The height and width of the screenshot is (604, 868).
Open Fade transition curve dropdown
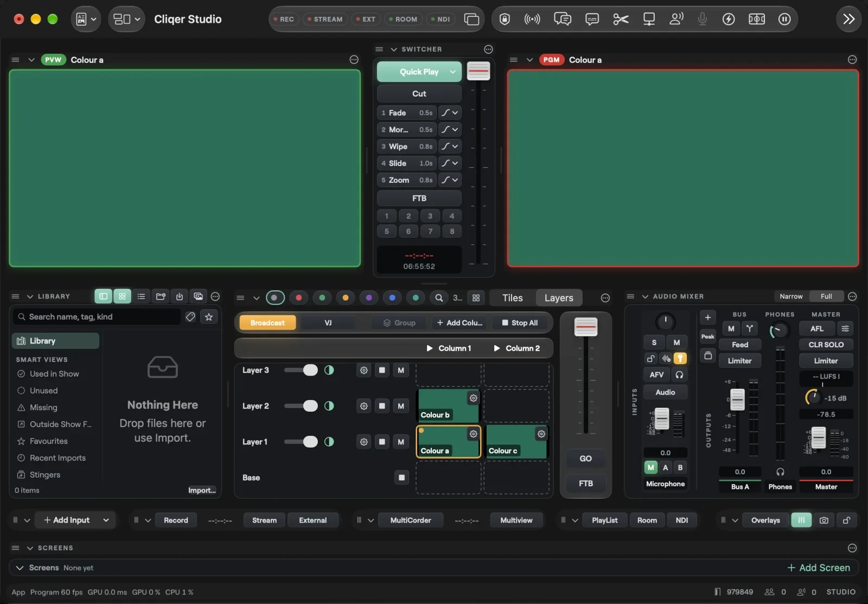(x=450, y=113)
